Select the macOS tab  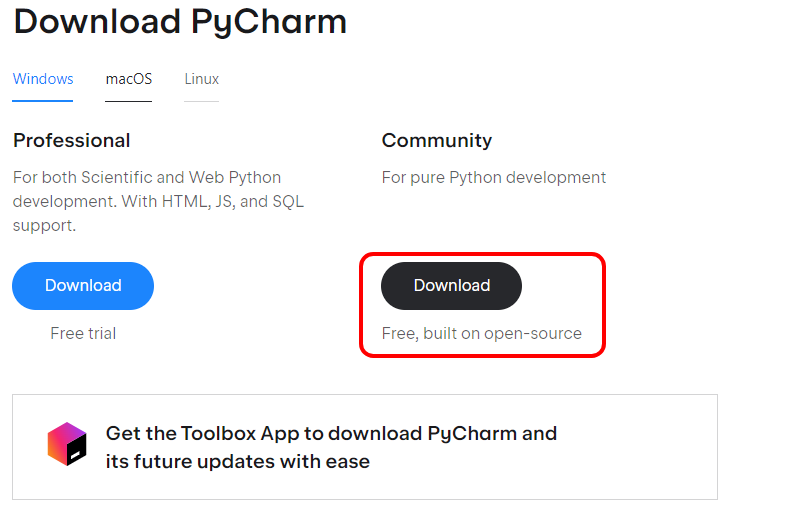(x=129, y=79)
